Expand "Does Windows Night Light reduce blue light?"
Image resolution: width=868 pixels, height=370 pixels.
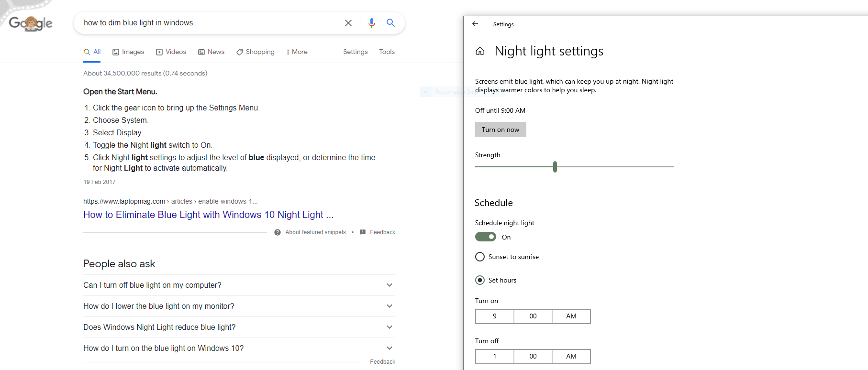coord(389,327)
